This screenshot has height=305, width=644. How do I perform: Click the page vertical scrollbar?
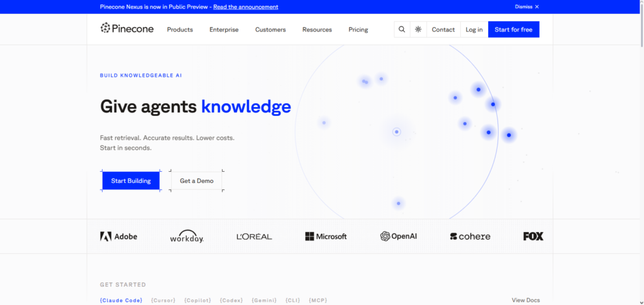coord(641,25)
